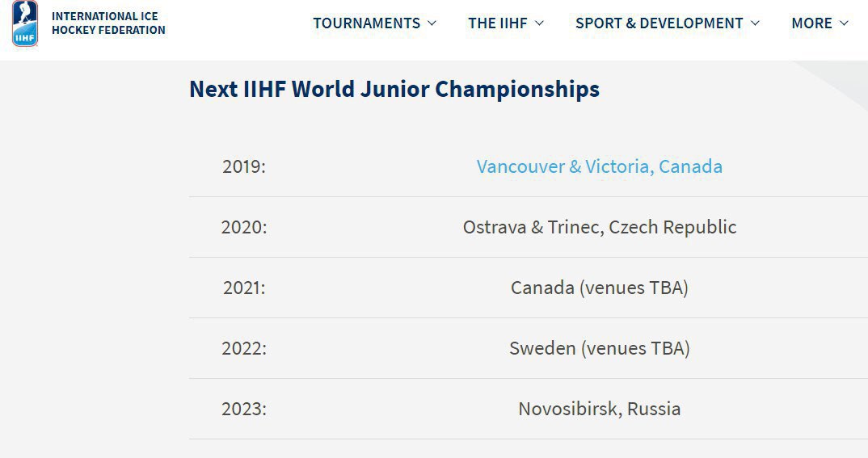Open the Tournaments menu

point(366,23)
